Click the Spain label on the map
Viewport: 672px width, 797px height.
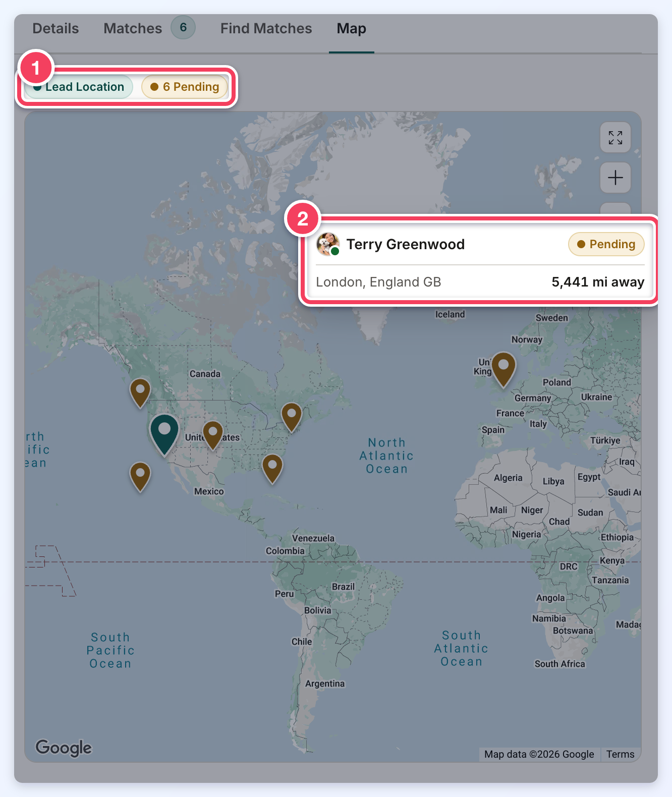(493, 430)
